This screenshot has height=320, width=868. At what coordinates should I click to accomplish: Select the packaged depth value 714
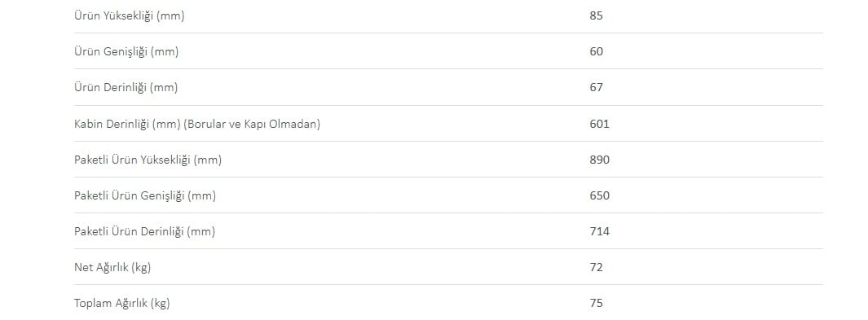[x=600, y=231]
